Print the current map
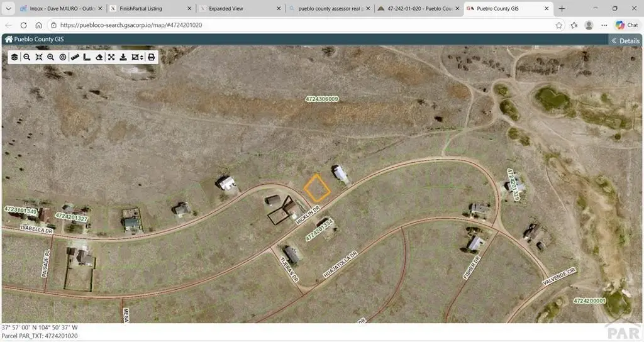This screenshot has width=644, height=342. 151,57
